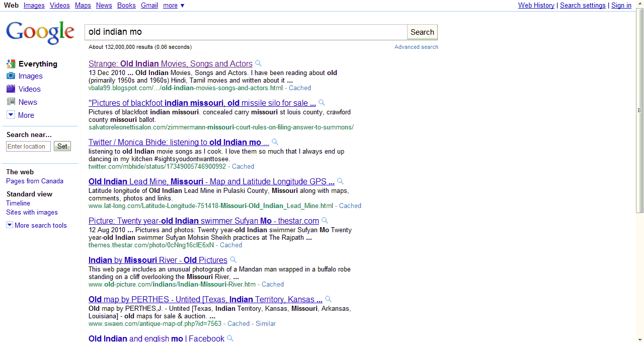This screenshot has height=342, width=644.
Task: Select the News newspaper icon in sidebar
Action: [x=11, y=102]
